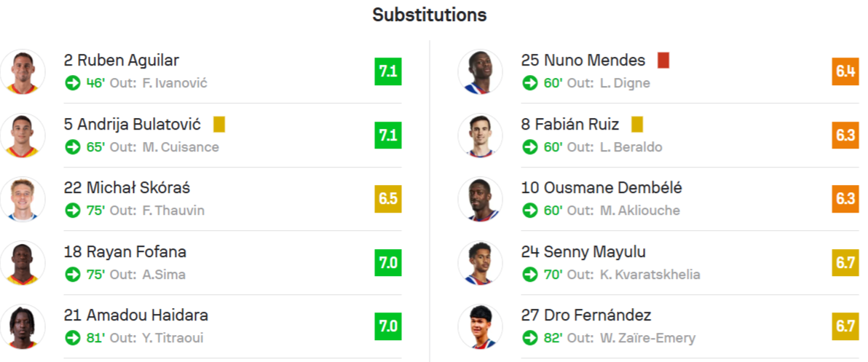Image resolution: width=868 pixels, height=362 pixels.
Task: Click the red card next to Nuno Mendes
Action: [663, 60]
